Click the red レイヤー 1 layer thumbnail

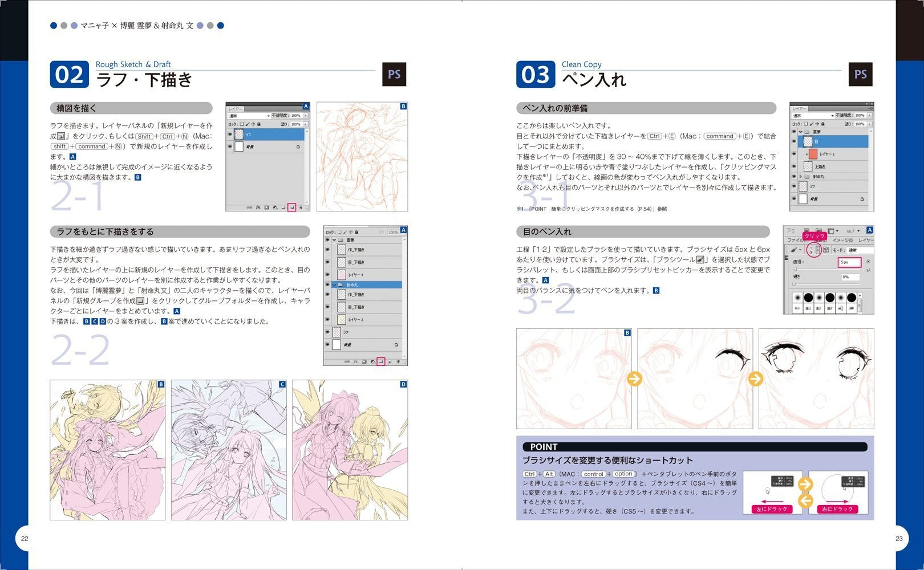pyautogui.click(x=813, y=154)
